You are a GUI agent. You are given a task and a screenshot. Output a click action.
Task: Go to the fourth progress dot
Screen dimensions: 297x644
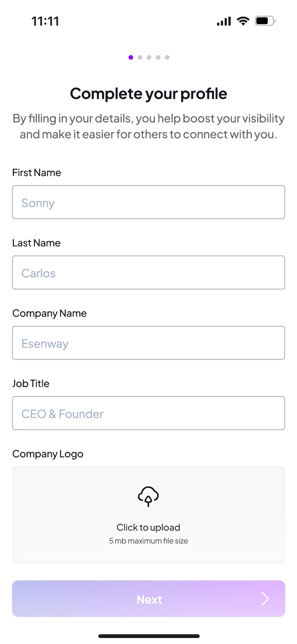(x=158, y=57)
